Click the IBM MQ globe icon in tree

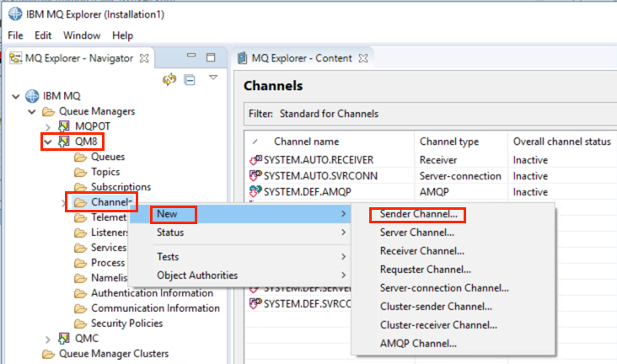(x=32, y=96)
